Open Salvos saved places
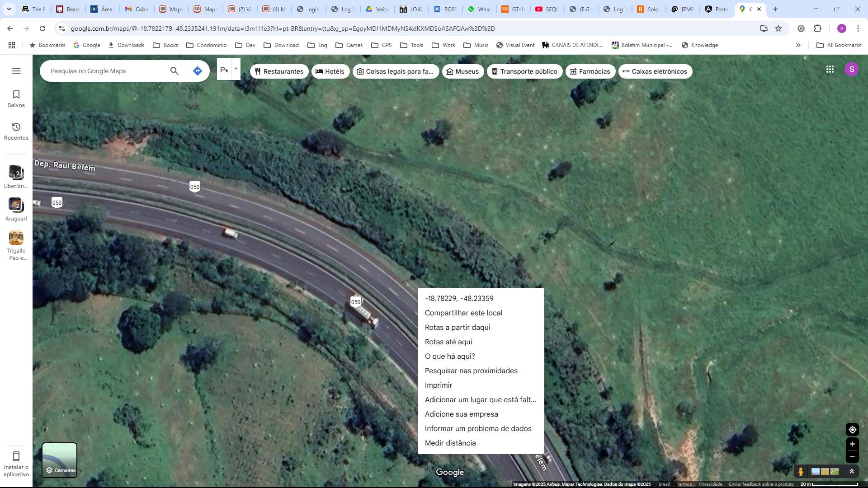868x488 pixels. (x=16, y=99)
